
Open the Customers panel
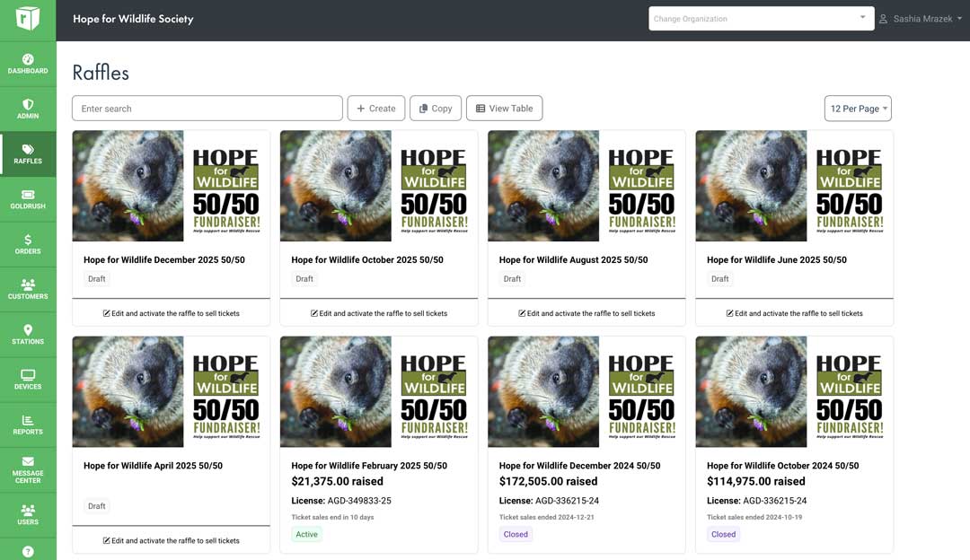[x=28, y=289]
